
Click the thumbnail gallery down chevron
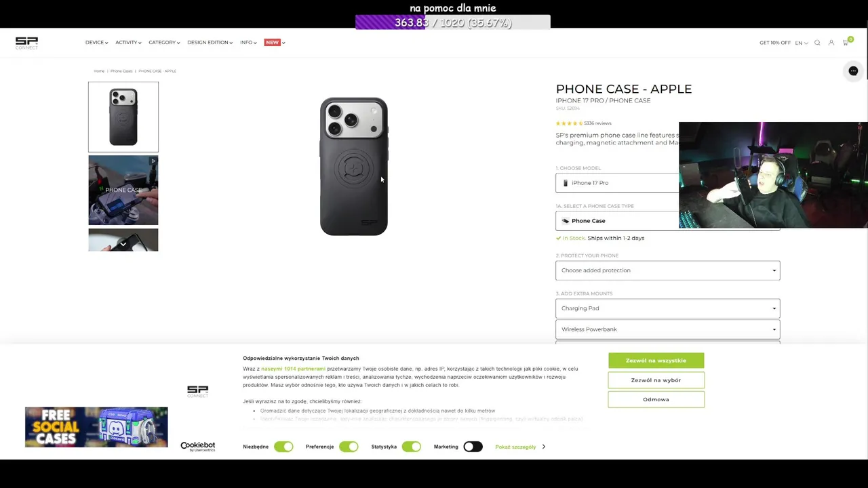tap(123, 243)
